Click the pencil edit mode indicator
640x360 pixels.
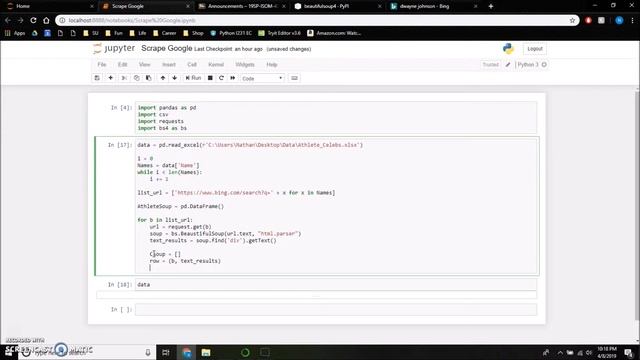pyautogui.click(x=508, y=64)
